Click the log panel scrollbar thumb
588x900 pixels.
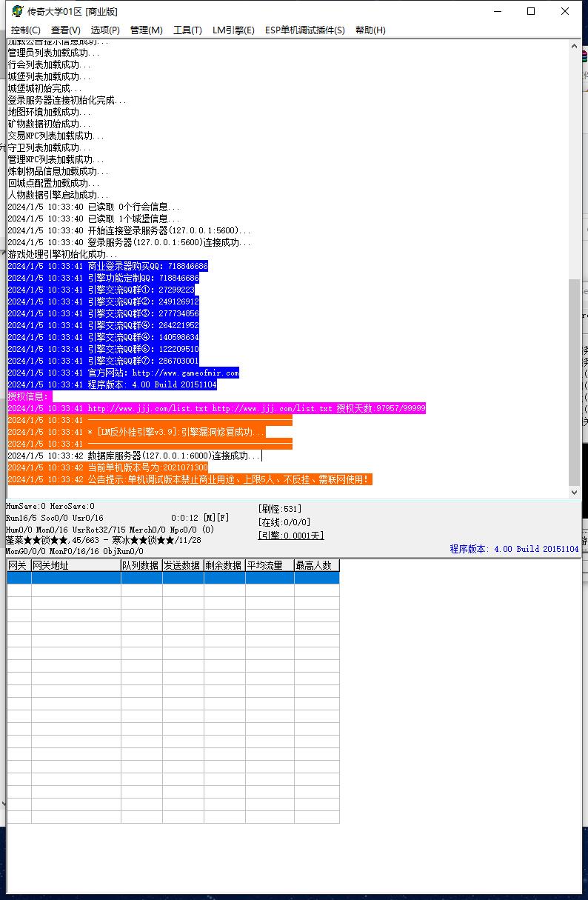click(x=574, y=381)
